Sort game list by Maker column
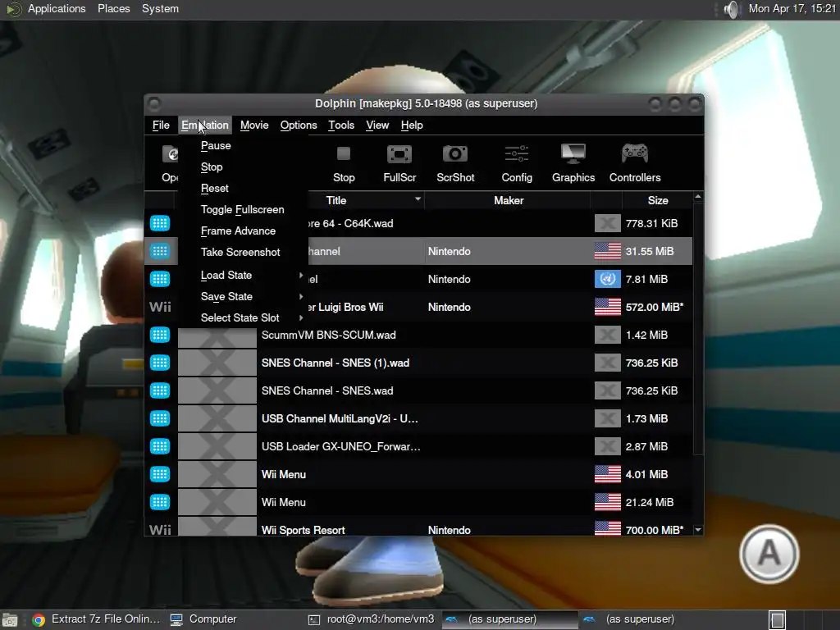This screenshot has height=630, width=840. pyautogui.click(x=509, y=200)
